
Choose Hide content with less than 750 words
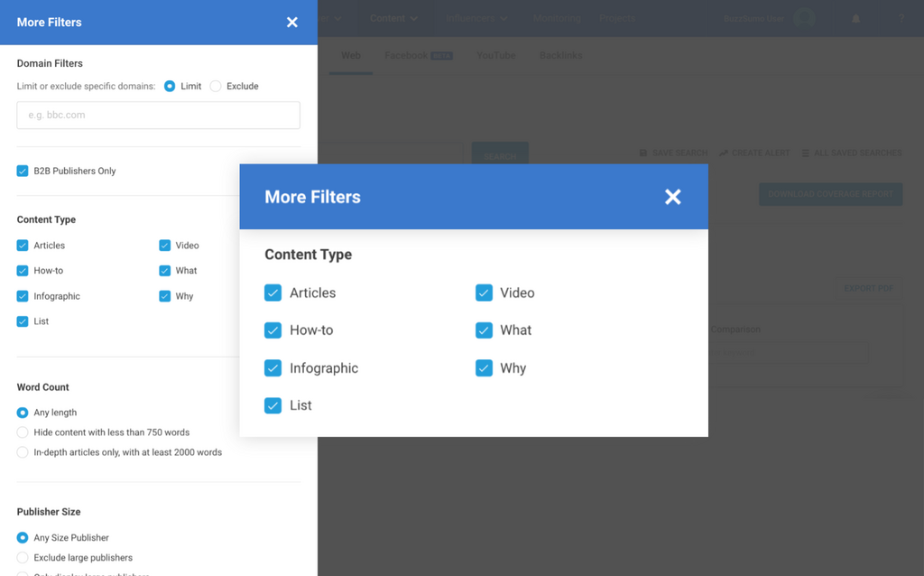tap(23, 432)
